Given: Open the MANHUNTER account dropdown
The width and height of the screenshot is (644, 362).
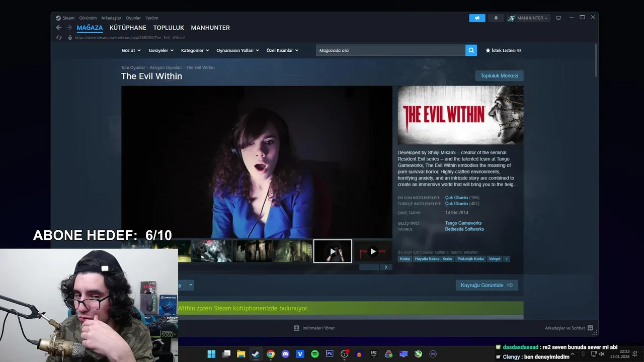Looking at the screenshot, I should coord(528,18).
